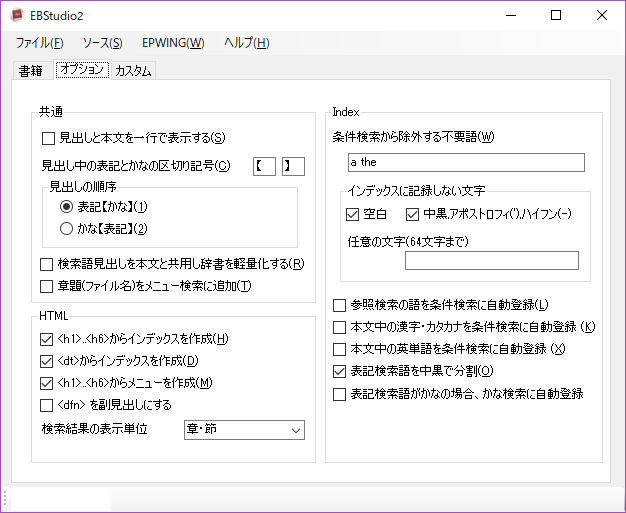Toggle <h1>..<h6>からインデックスを作成 checkbox

(47, 339)
